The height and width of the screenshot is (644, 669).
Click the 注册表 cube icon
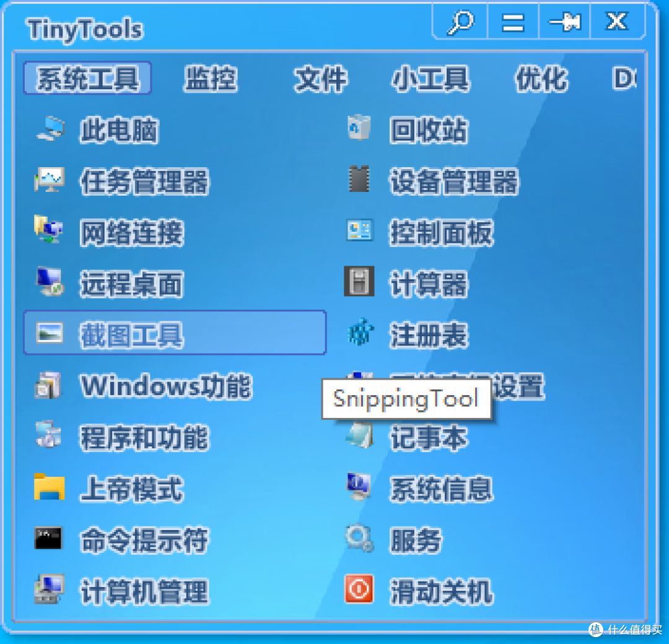360,332
